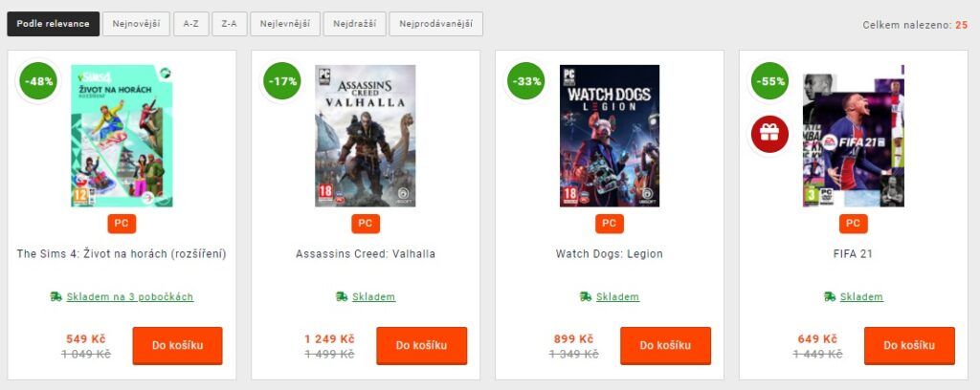980x390 pixels.
Task: Sort products by Nejlevnější
Action: tap(285, 24)
